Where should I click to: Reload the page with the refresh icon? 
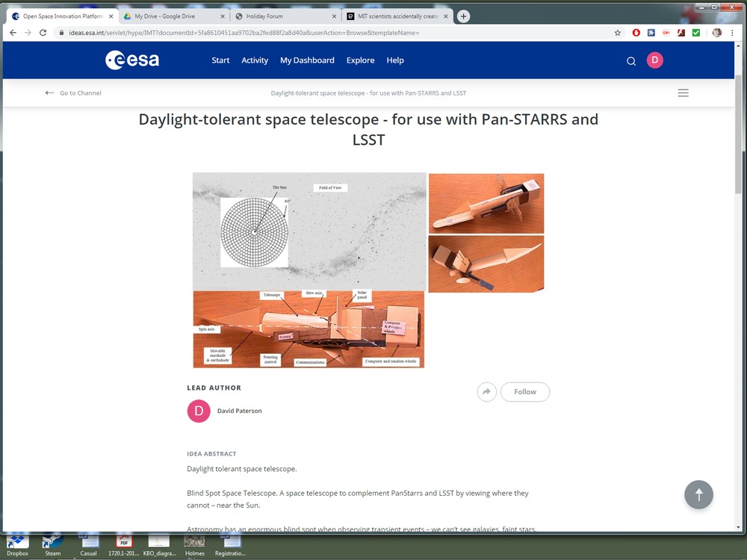[43, 33]
